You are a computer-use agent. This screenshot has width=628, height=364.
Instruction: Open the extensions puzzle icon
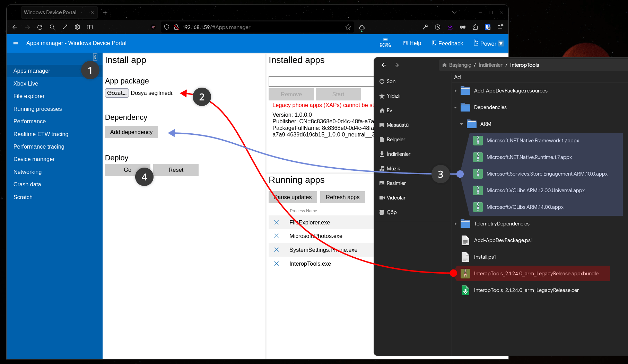(x=475, y=27)
